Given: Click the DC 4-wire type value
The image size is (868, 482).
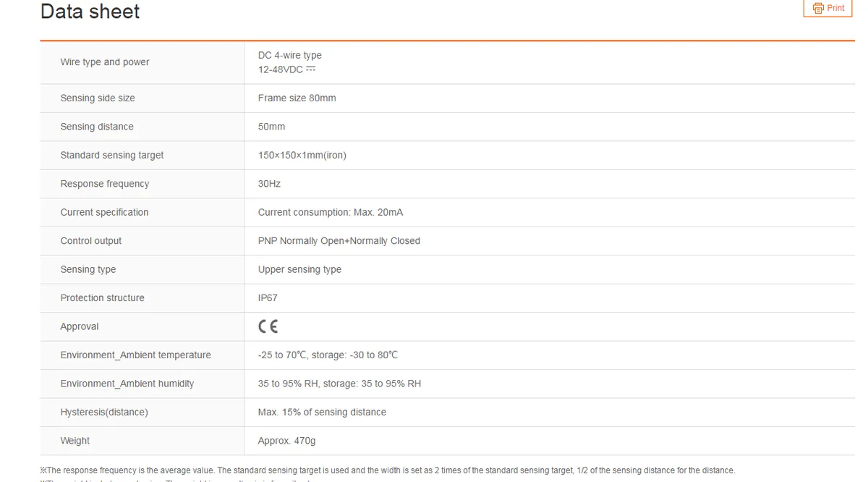Looking at the screenshot, I should (x=290, y=55).
